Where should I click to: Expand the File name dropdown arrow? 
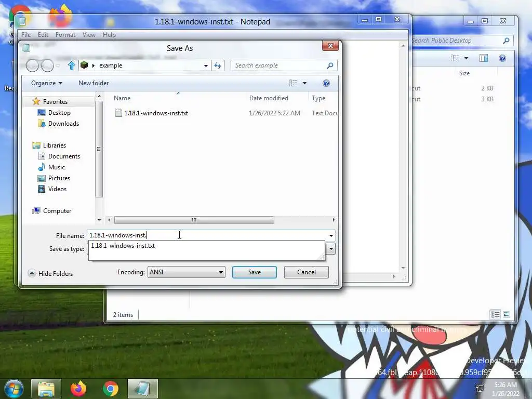[x=331, y=235]
